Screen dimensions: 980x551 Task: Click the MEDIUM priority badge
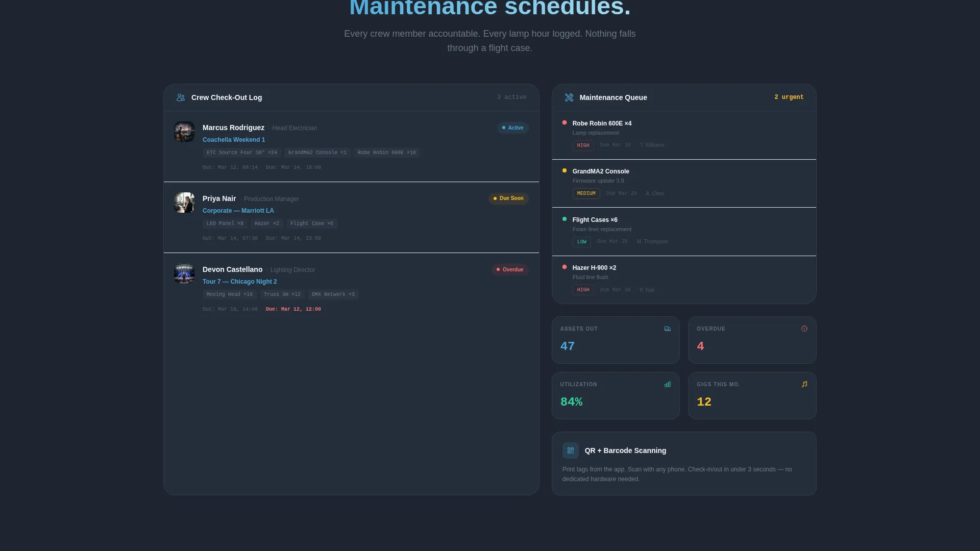(586, 194)
